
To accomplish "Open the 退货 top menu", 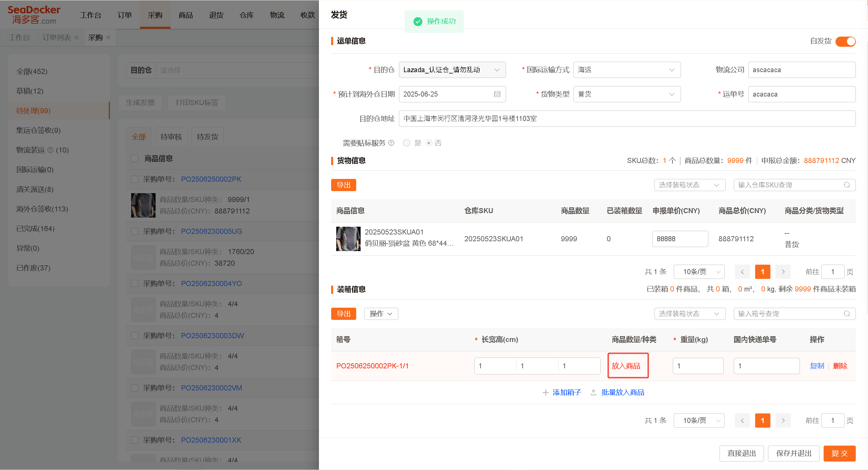I will coord(216,15).
